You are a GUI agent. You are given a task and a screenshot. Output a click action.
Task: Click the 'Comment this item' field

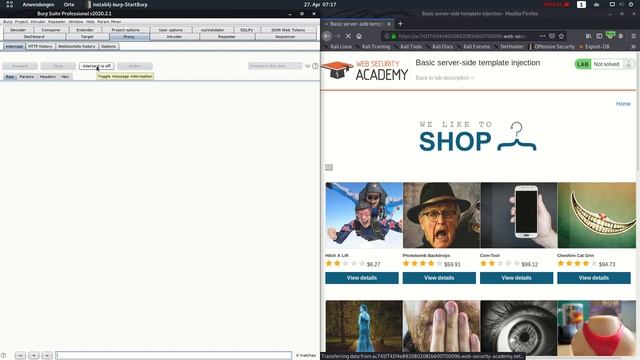pos(275,66)
